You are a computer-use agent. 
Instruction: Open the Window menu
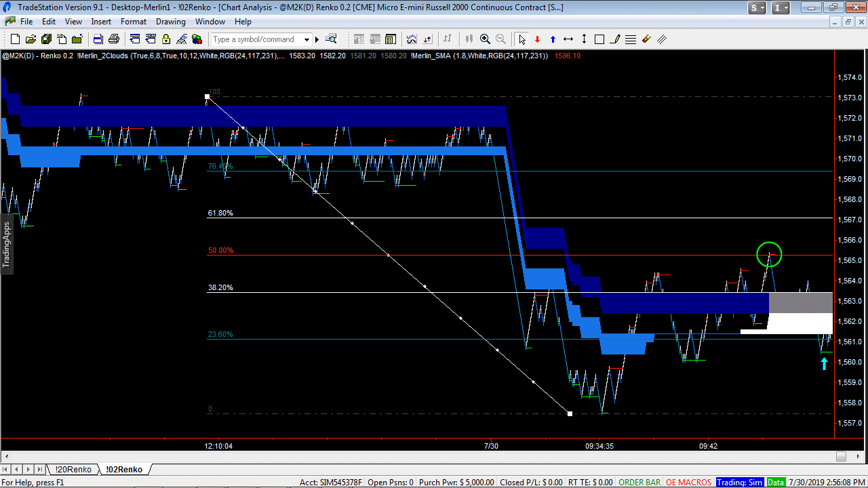click(x=210, y=22)
